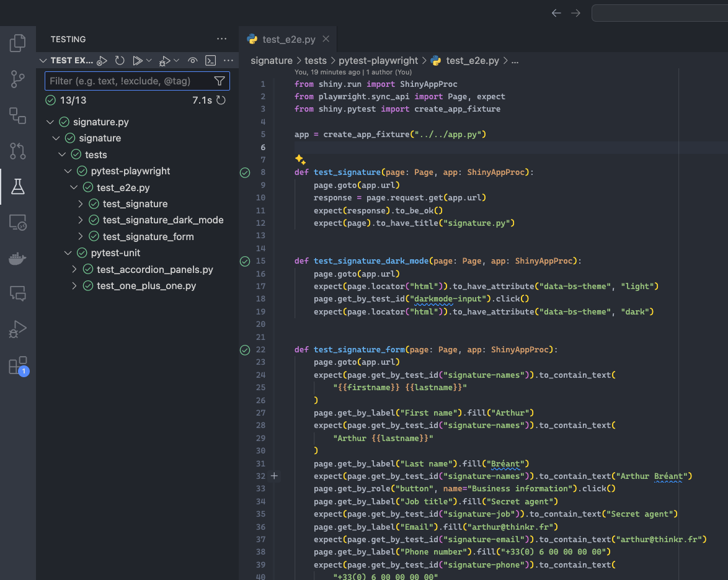Image resolution: width=728 pixels, height=580 pixels.
Task: Open the Remote Explorer view
Action: 17,223
